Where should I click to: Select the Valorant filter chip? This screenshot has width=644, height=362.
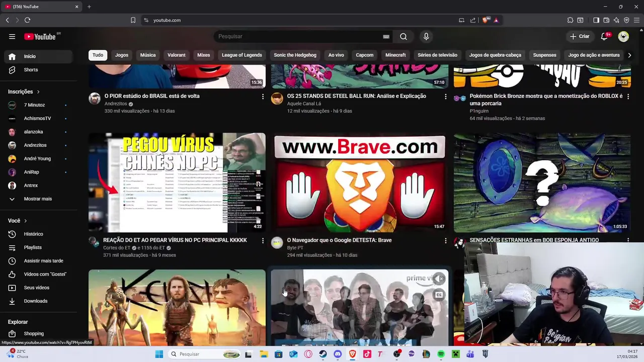177,55
